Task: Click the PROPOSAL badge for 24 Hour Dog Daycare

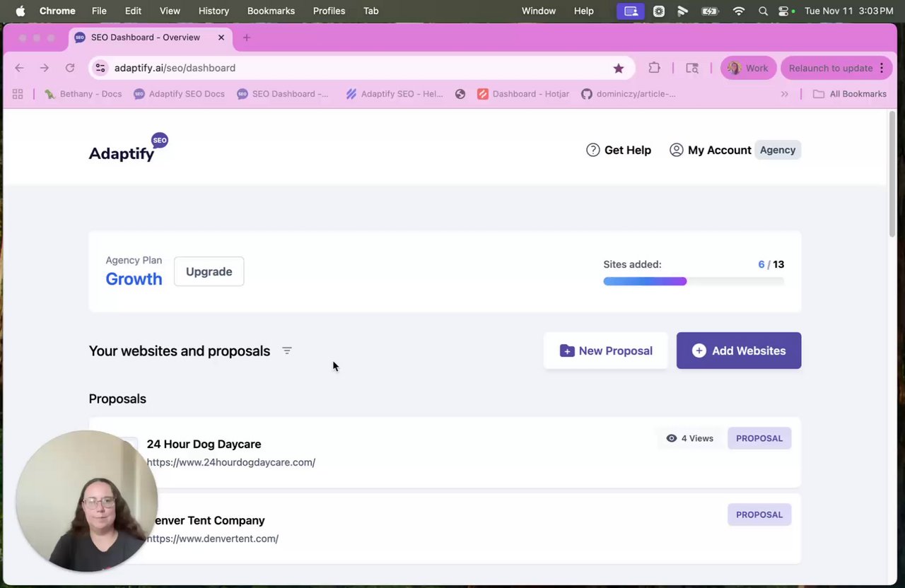Action: pos(759,438)
